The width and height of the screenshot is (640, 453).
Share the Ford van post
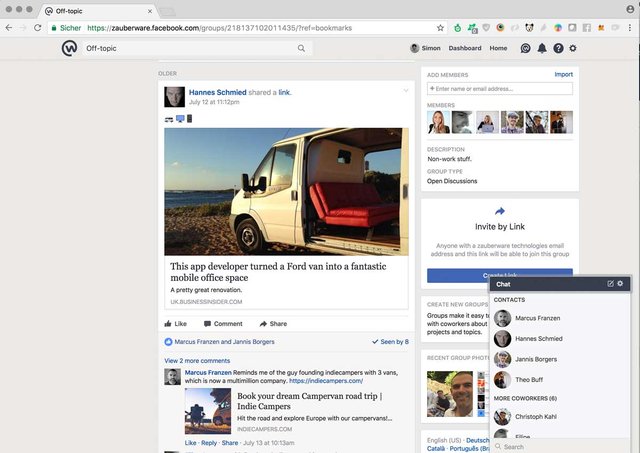point(273,324)
